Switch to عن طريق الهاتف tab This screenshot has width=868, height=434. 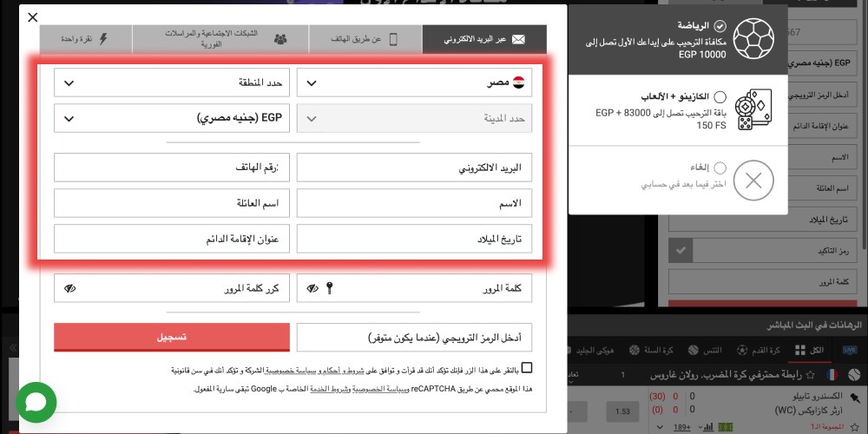coord(365,39)
